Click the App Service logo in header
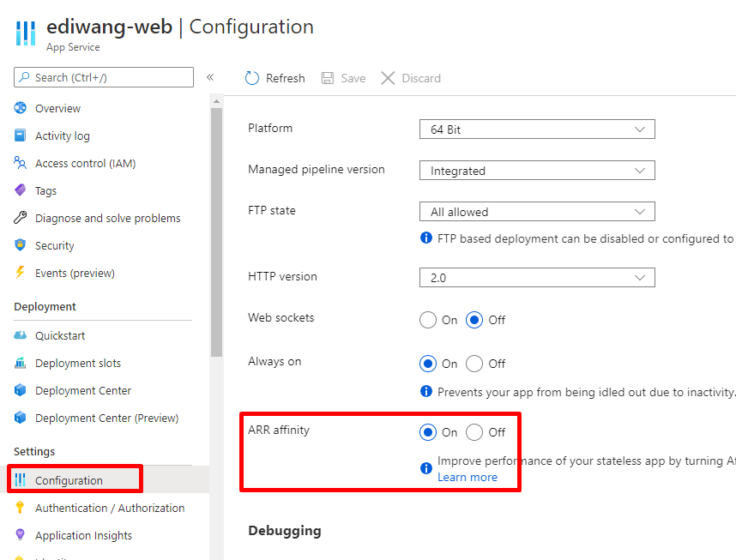Screen dimensions: 736x560 click(x=26, y=33)
